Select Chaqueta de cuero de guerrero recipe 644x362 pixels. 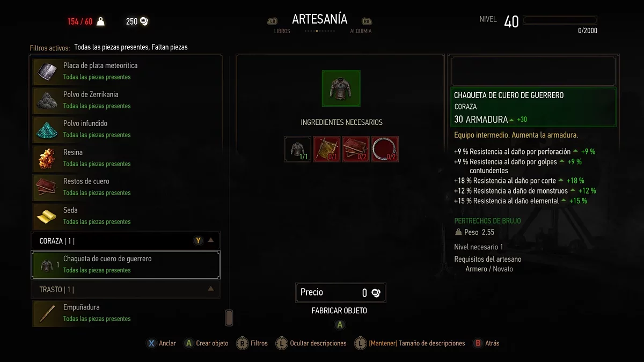pyautogui.click(x=126, y=264)
